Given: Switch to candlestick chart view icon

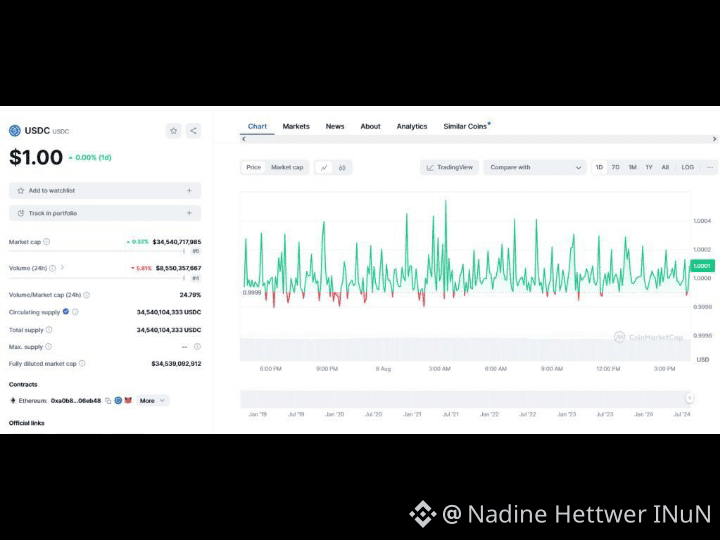Looking at the screenshot, I should coord(342,168).
